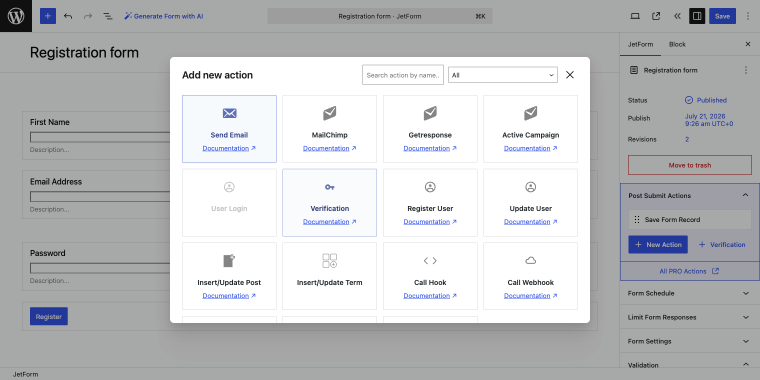Open the Registration form command palette bar

tap(380, 16)
